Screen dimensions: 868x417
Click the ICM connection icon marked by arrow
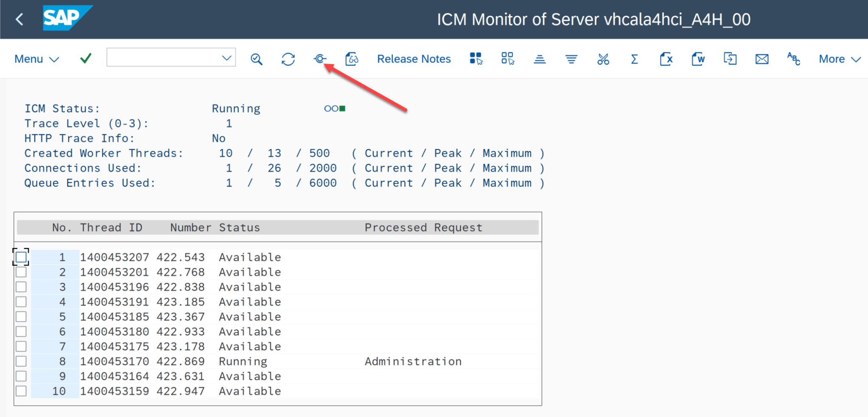click(x=320, y=59)
